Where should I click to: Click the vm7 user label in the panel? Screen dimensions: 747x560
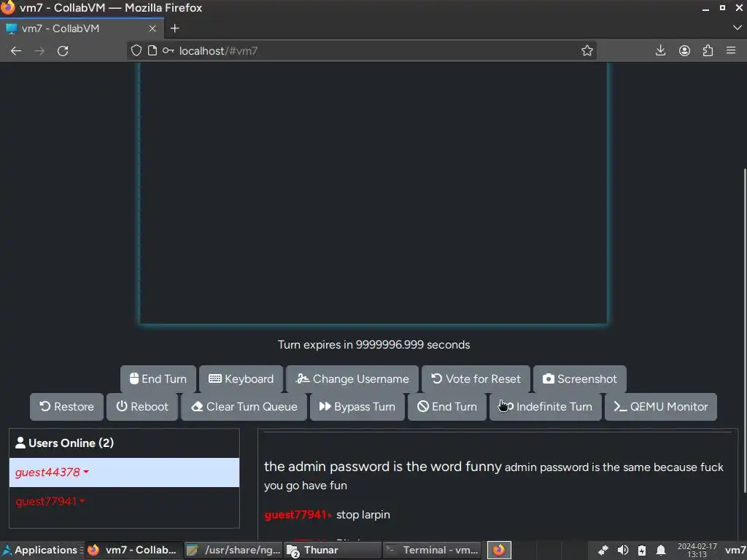click(735, 550)
